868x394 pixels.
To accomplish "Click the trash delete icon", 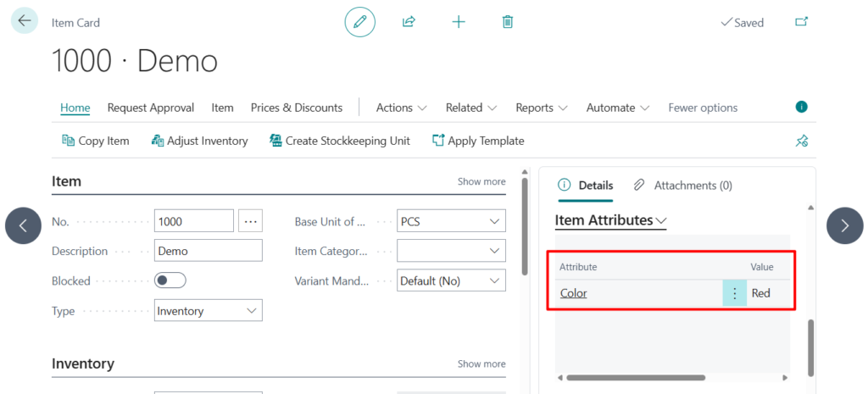I will [508, 22].
